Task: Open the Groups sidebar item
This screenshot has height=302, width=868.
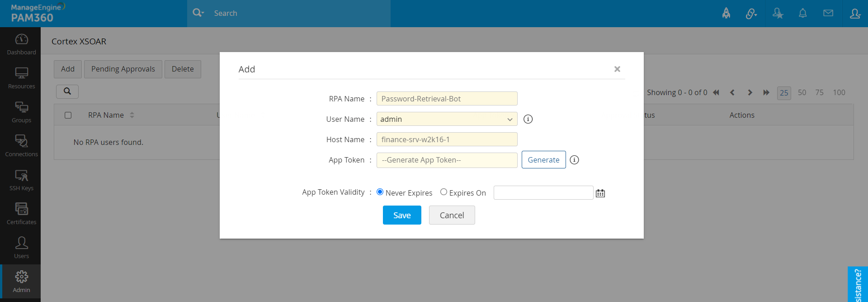Action: (x=21, y=112)
